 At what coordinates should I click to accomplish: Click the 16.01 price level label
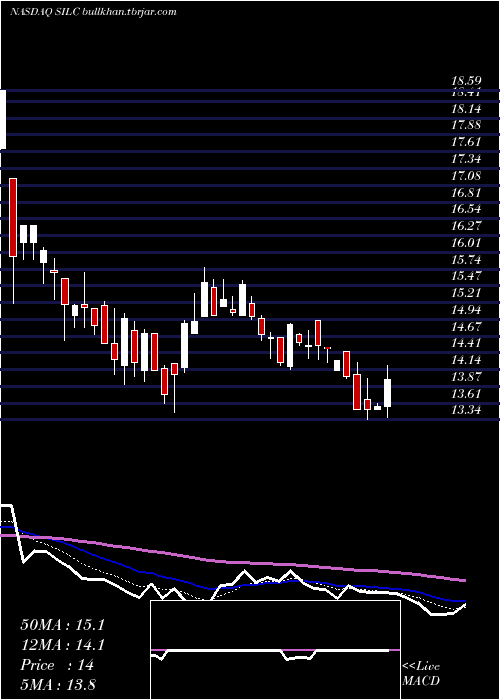point(466,243)
